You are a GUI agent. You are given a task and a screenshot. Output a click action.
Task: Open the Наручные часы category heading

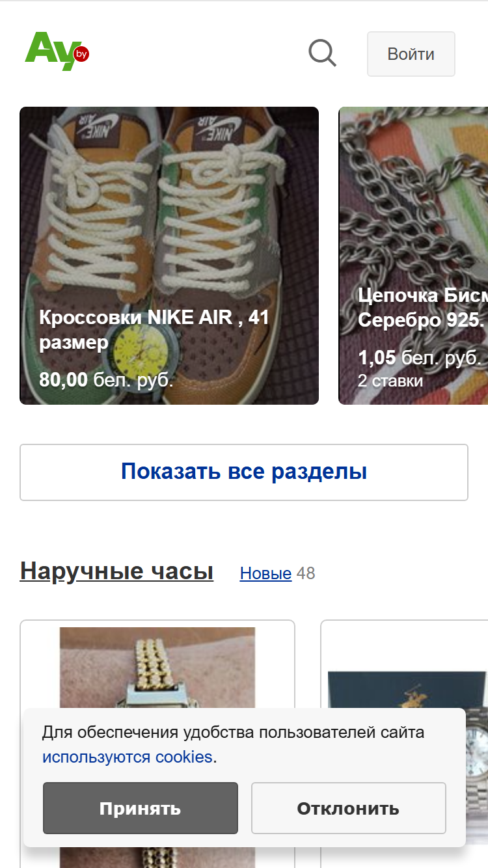[116, 571]
